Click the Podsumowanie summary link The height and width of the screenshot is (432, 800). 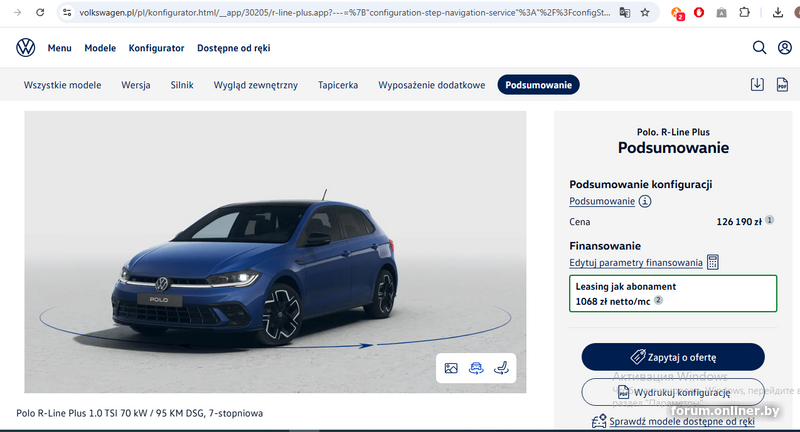pyautogui.click(x=602, y=201)
